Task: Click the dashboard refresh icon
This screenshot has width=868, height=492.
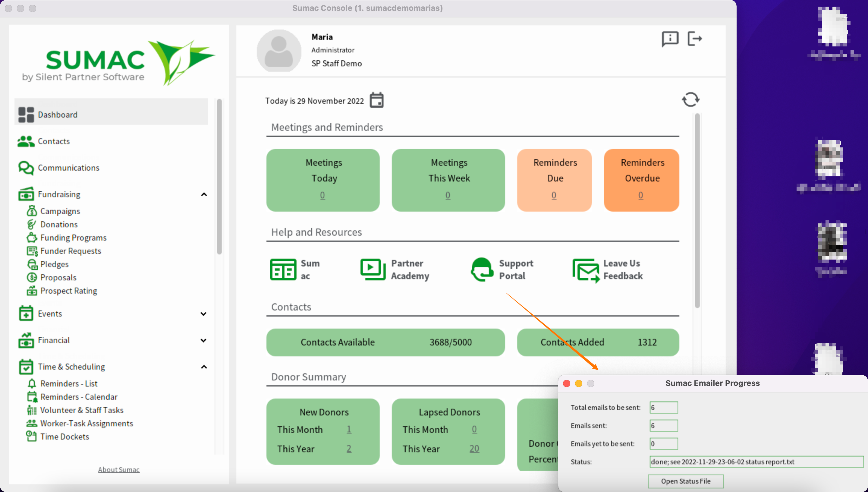Action: click(x=690, y=100)
